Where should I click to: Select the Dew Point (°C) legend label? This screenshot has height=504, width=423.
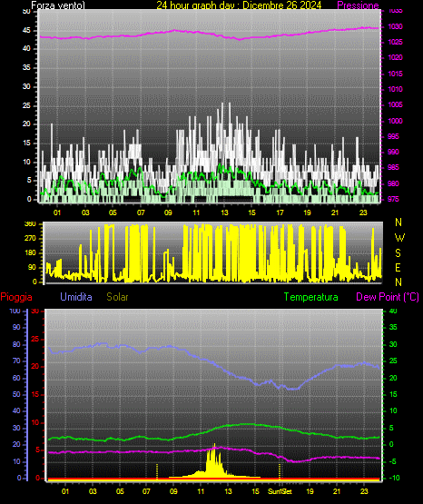pos(388,297)
